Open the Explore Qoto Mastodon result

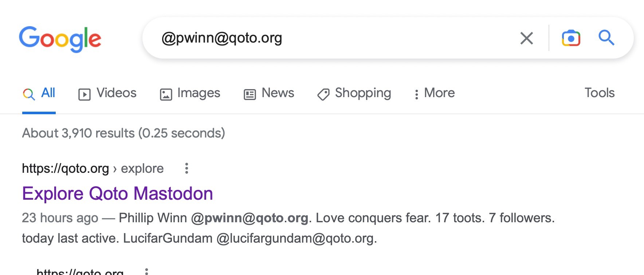pyautogui.click(x=117, y=194)
